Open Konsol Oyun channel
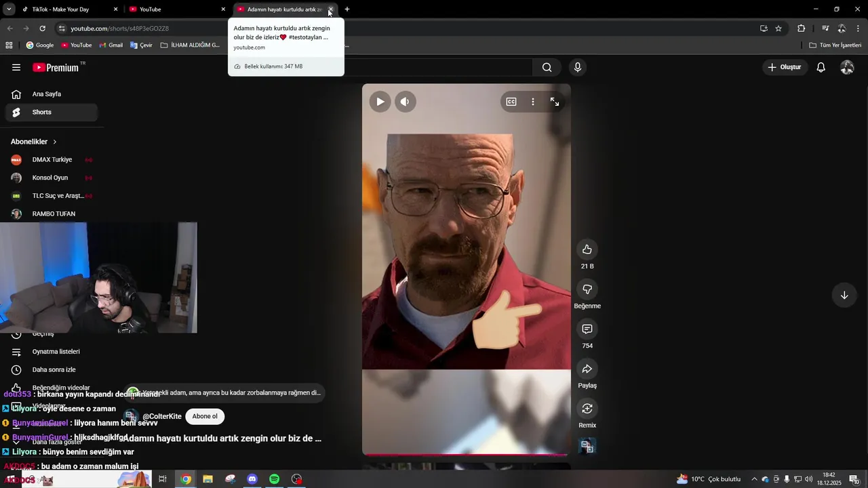 [x=52, y=178]
